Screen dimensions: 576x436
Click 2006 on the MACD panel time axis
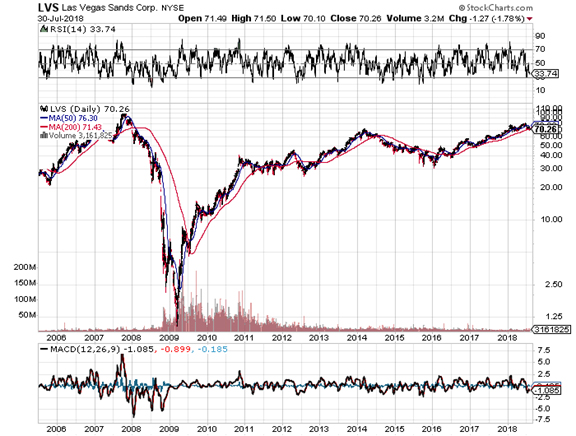56,429
